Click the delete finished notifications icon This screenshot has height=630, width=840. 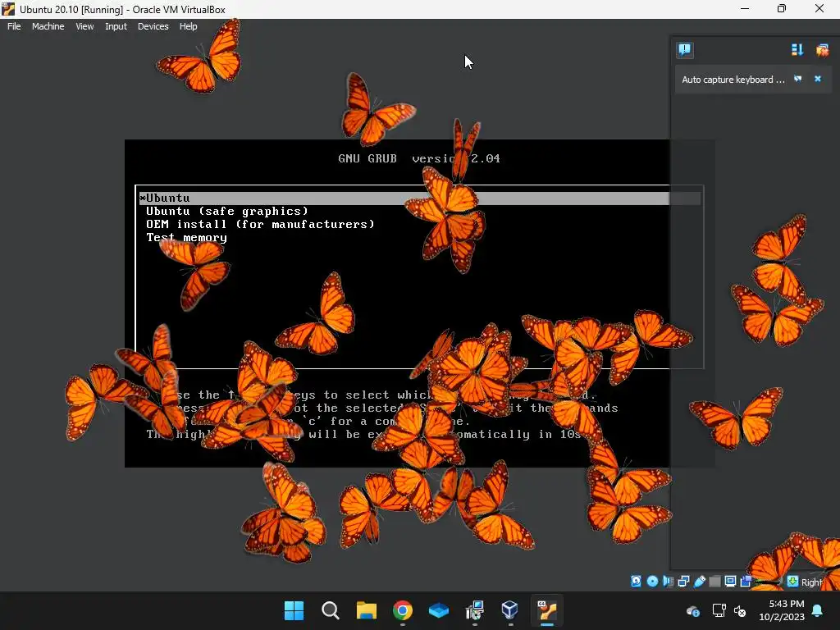822,50
